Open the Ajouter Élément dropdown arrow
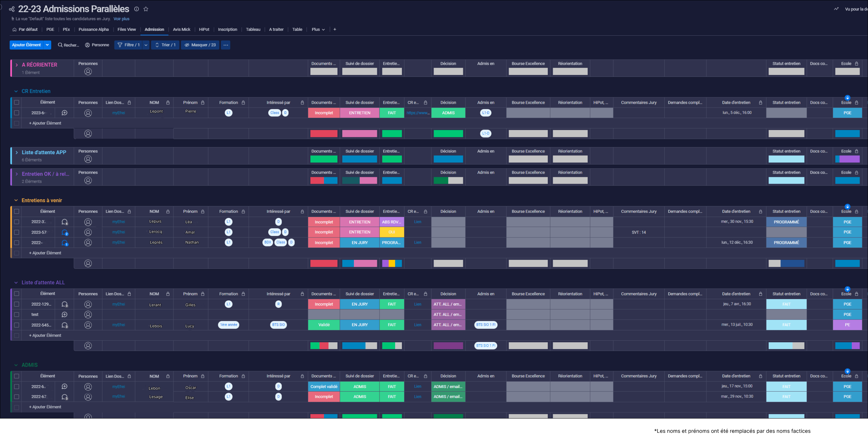This screenshot has width=868, height=438. point(47,45)
